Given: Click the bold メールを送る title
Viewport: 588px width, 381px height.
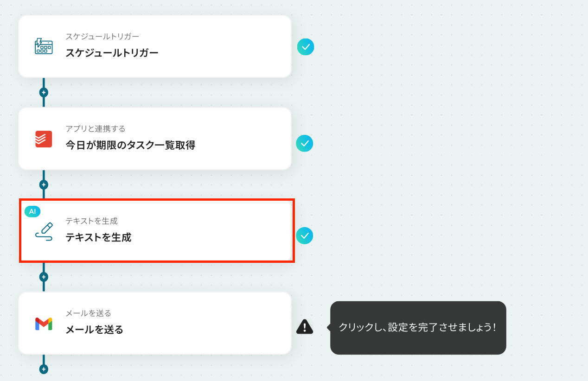Looking at the screenshot, I should (x=95, y=330).
